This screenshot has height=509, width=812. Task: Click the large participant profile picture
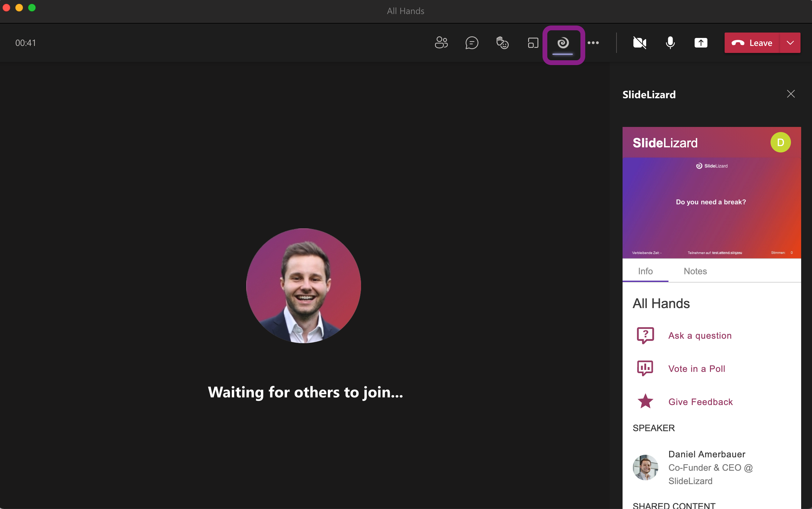click(x=303, y=286)
